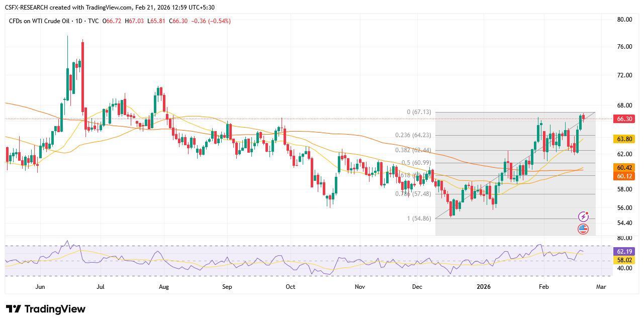This screenshot has height=324, width=644.
Task: Click the red last-price badge showing 66.30
Action: click(x=623, y=119)
